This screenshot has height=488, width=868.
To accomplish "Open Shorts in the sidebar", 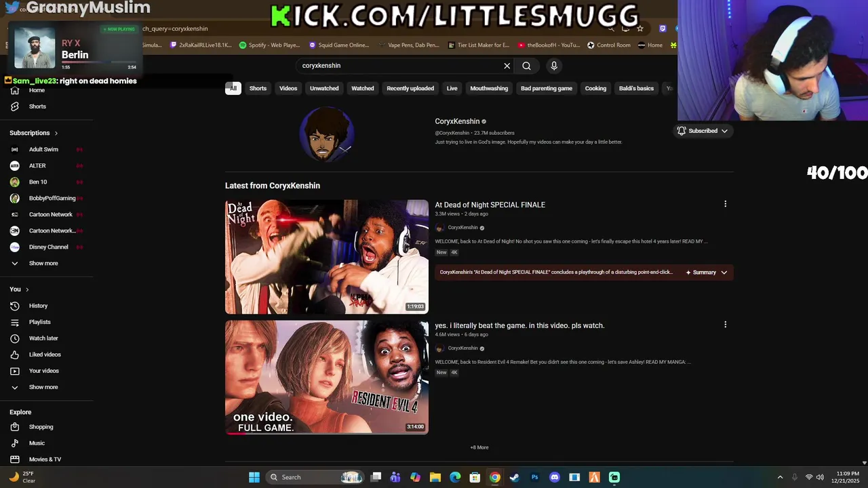I will [x=37, y=106].
